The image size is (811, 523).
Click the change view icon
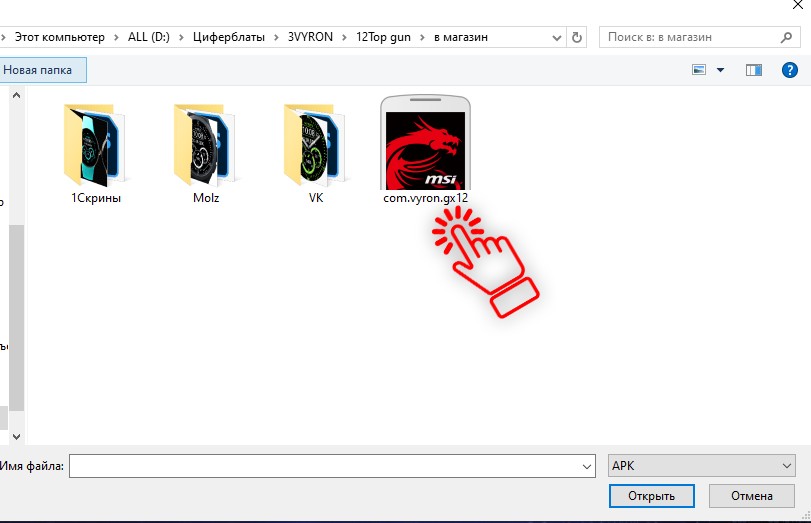pos(699,70)
